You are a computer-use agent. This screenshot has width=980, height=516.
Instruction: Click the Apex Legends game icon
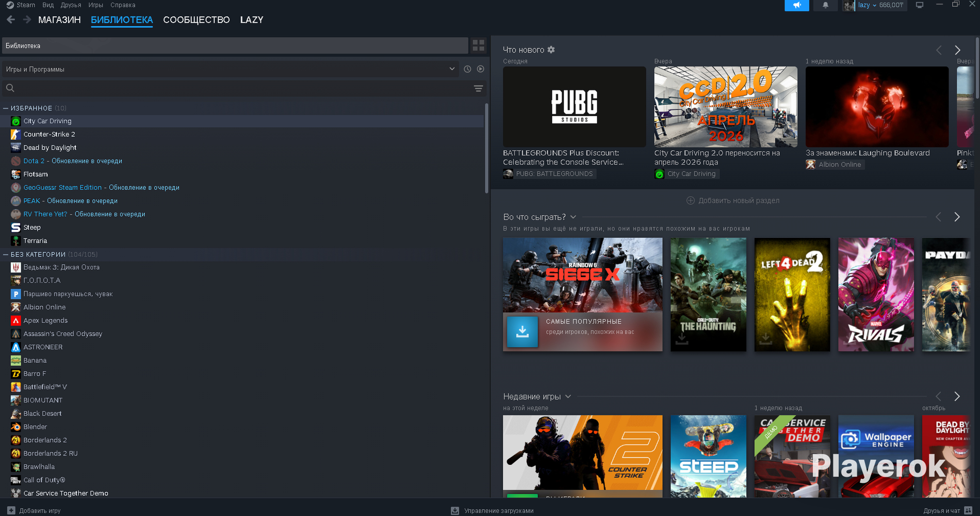pos(16,320)
